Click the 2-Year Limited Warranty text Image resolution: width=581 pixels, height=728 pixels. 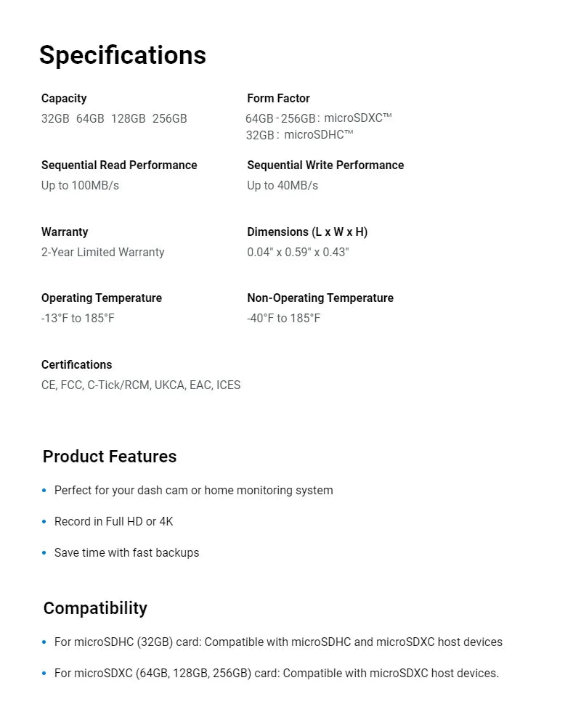coord(102,252)
